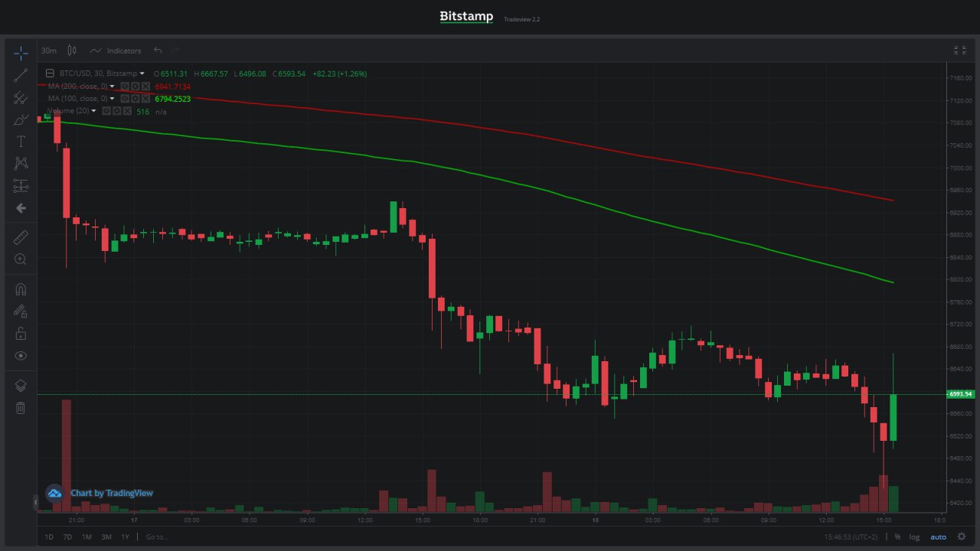Image resolution: width=980 pixels, height=551 pixels.
Task: Remove the Volume indicator
Action: point(127,111)
